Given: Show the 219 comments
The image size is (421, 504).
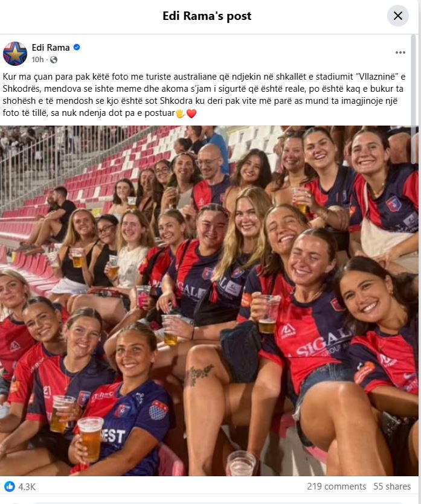Looking at the screenshot, I should [336, 486].
